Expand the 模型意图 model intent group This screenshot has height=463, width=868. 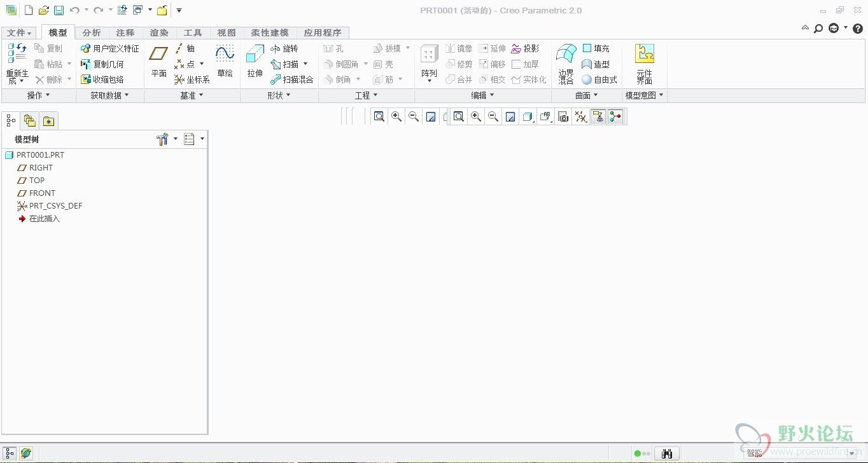pyautogui.click(x=644, y=95)
